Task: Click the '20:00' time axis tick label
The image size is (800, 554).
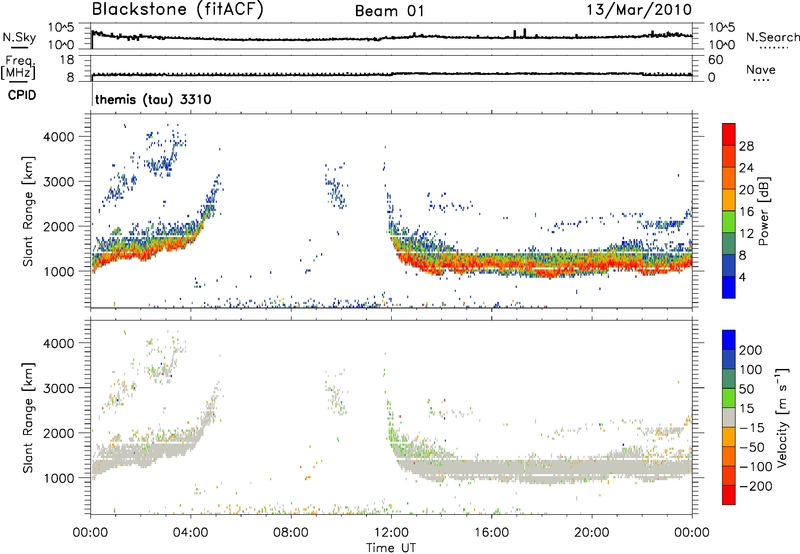Action: coord(591,533)
